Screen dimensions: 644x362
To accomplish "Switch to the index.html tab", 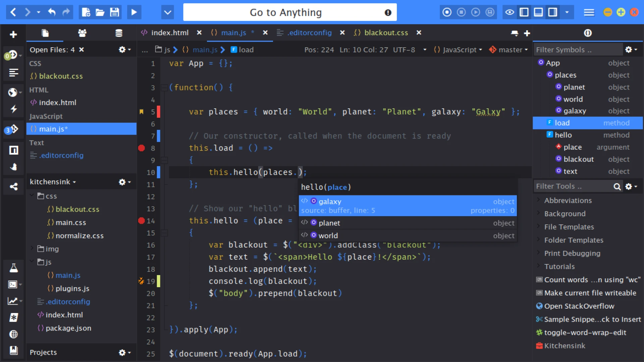I will 169,33.
